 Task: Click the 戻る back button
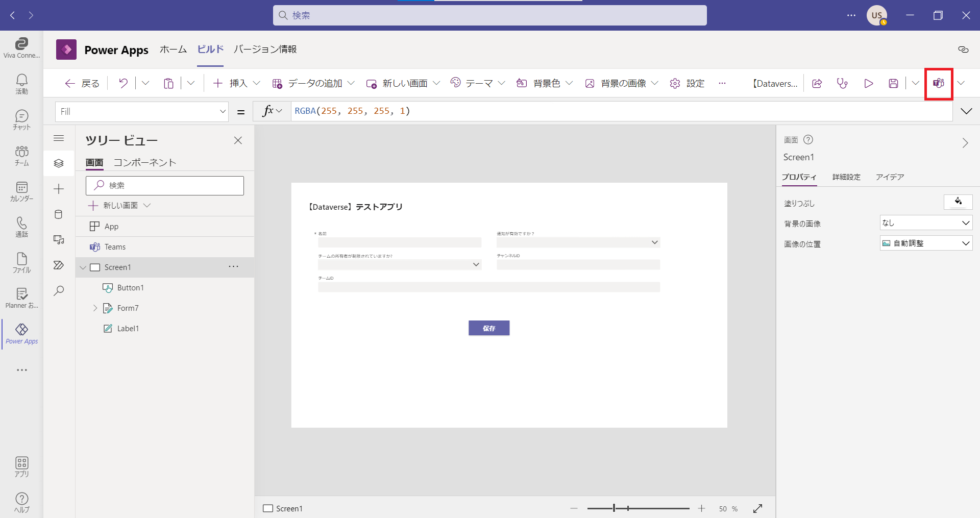click(83, 83)
